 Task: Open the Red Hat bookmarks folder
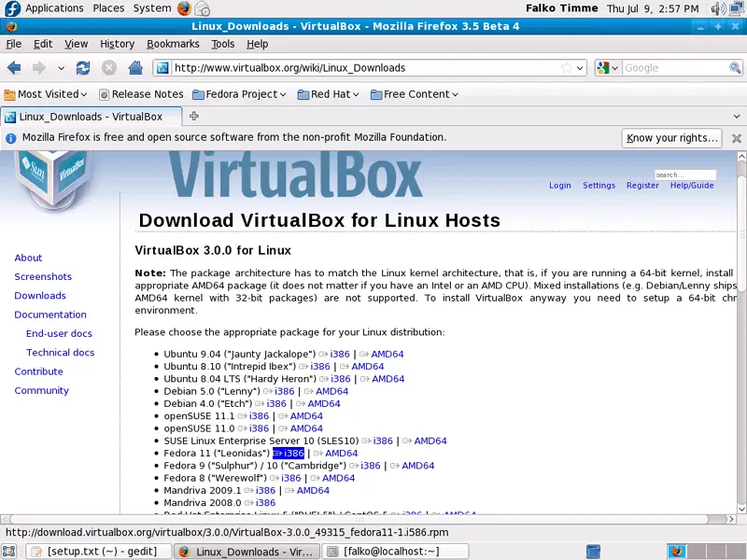point(329,94)
